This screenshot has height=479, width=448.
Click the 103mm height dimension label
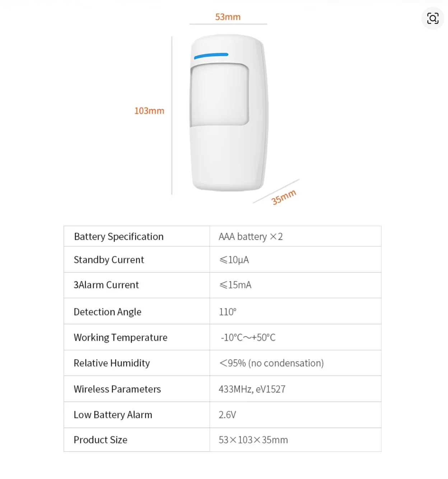(149, 111)
